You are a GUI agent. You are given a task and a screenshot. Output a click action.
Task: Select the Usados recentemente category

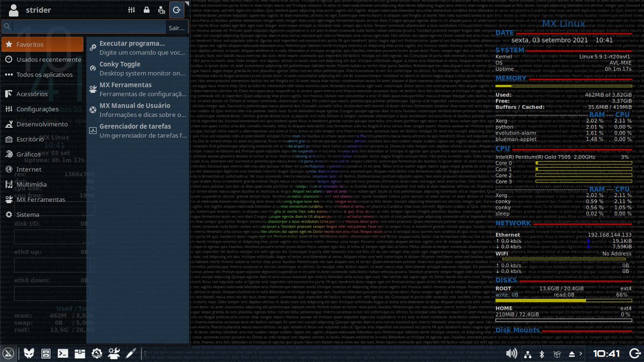tap(43, 60)
